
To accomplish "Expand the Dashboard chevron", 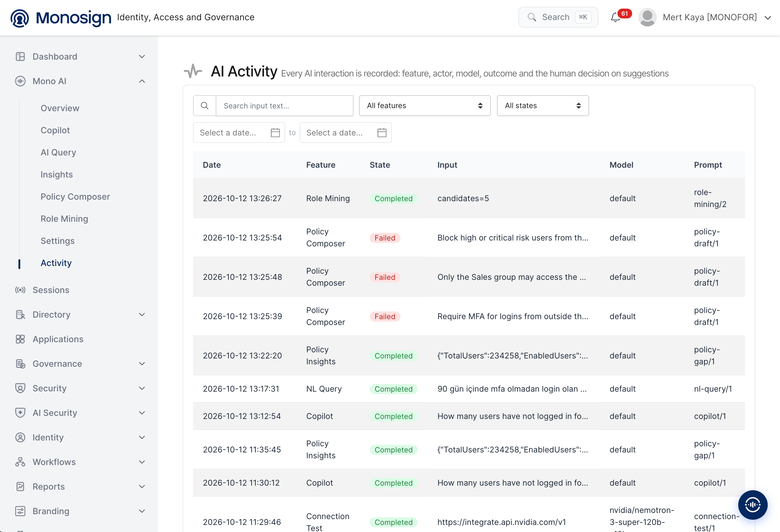I will [142, 56].
